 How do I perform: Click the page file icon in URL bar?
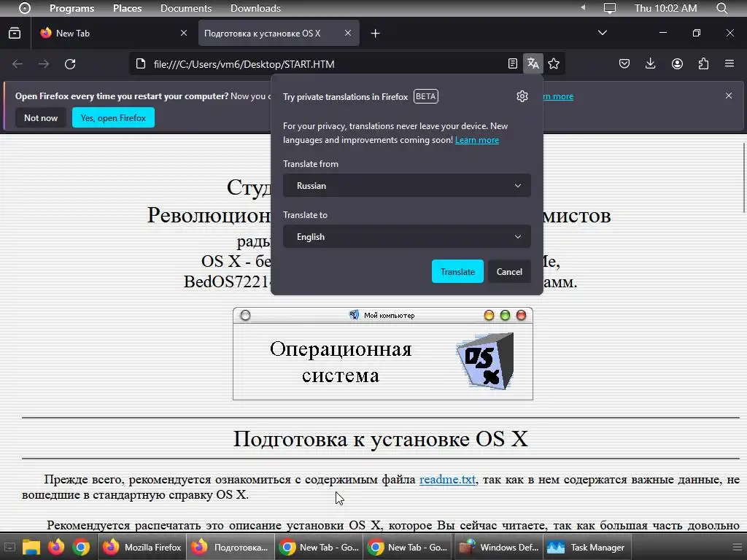[x=141, y=64]
